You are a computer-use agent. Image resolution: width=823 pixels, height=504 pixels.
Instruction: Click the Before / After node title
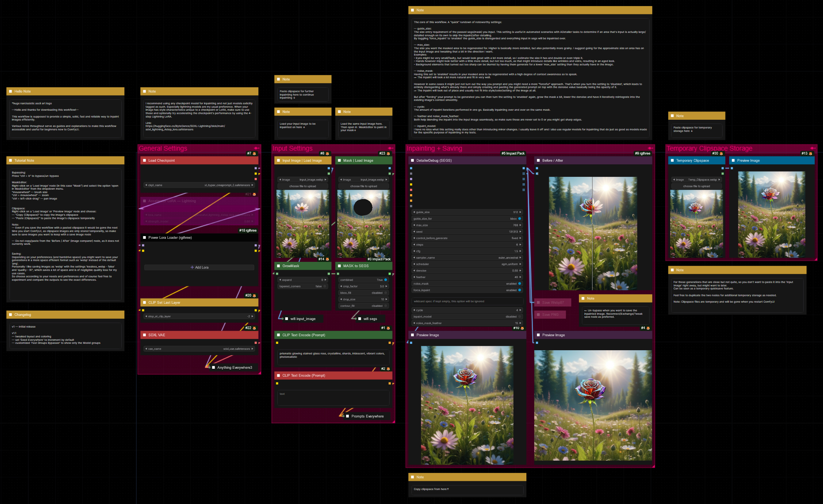(552, 161)
